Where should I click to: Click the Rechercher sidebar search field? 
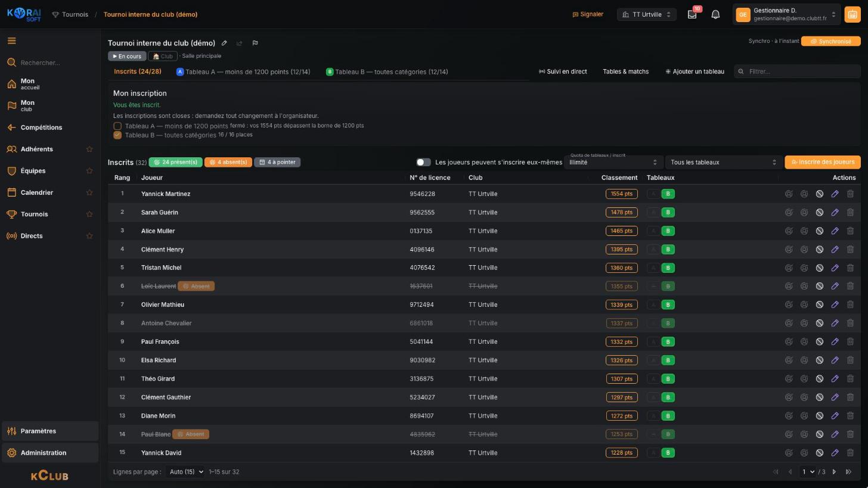tap(50, 63)
